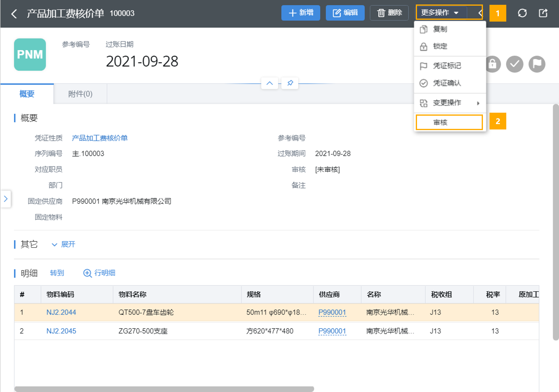The image size is (559, 392).
Task: Select 凭证标记 from the menu
Action: (x=450, y=66)
